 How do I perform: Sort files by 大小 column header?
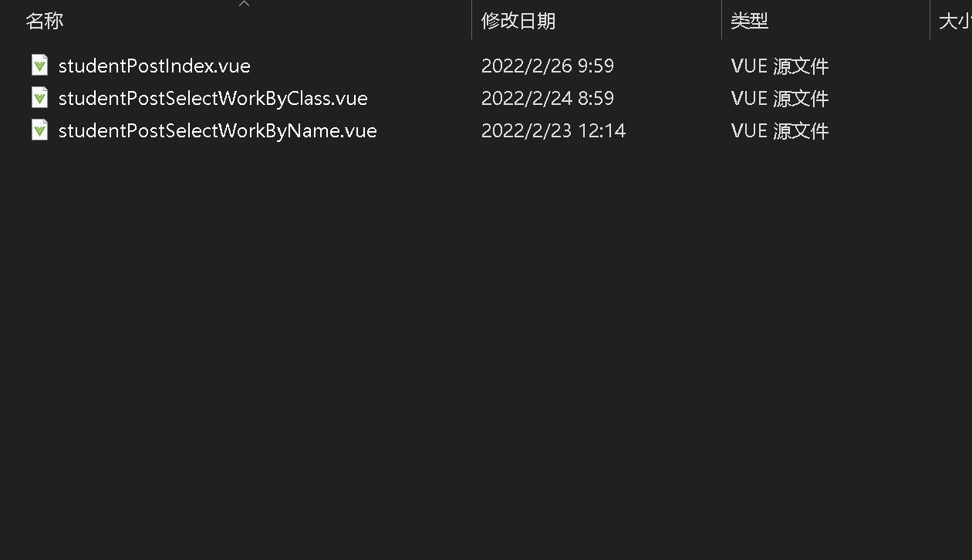point(955,21)
